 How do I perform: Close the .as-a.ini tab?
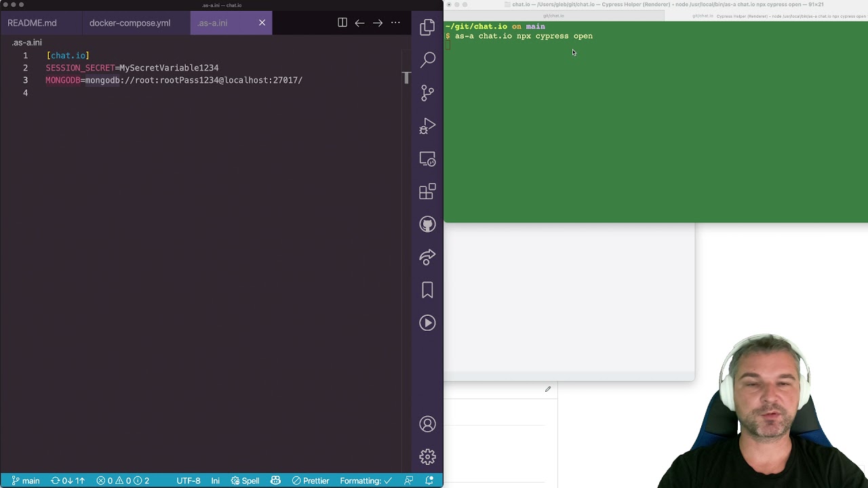pyautogui.click(x=262, y=22)
